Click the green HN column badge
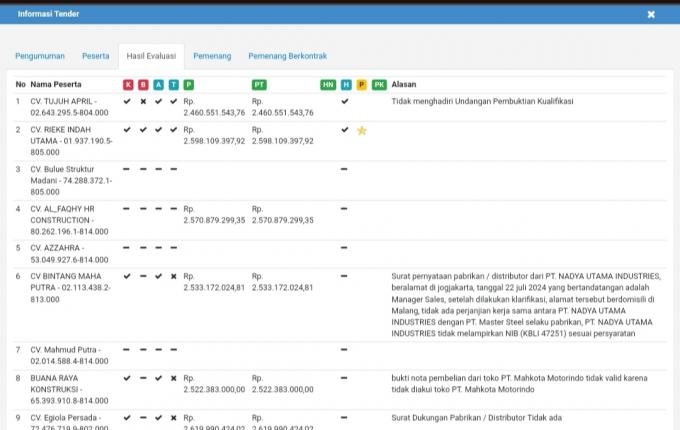 point(328,85)
